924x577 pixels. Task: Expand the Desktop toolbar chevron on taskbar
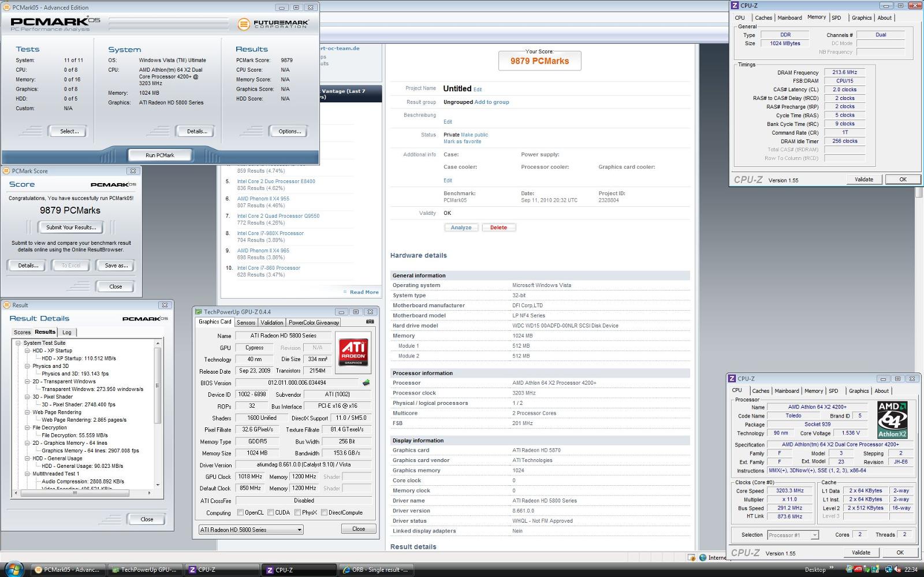point(832,568)
